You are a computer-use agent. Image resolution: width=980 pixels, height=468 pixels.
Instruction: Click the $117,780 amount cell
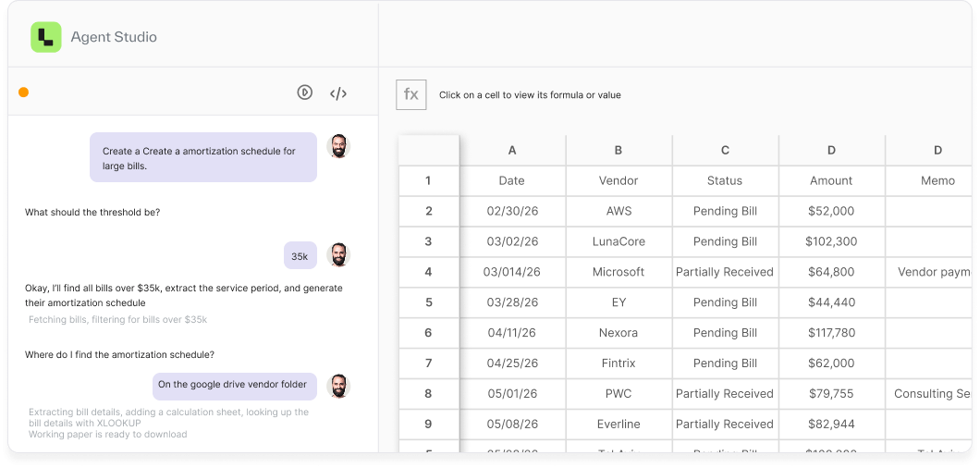pos(831,333)
